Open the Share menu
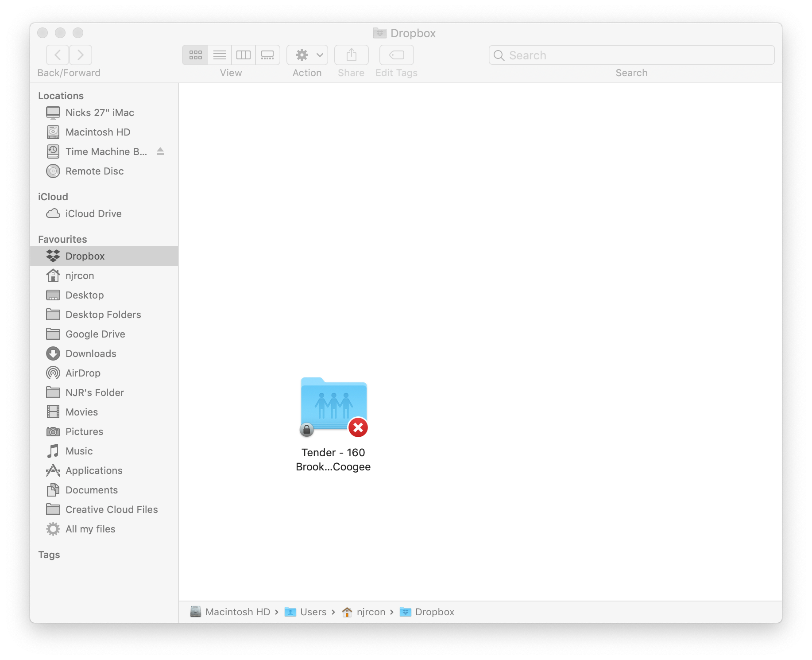The width and height of the screenshot is (812, 660). coord(351,55)
